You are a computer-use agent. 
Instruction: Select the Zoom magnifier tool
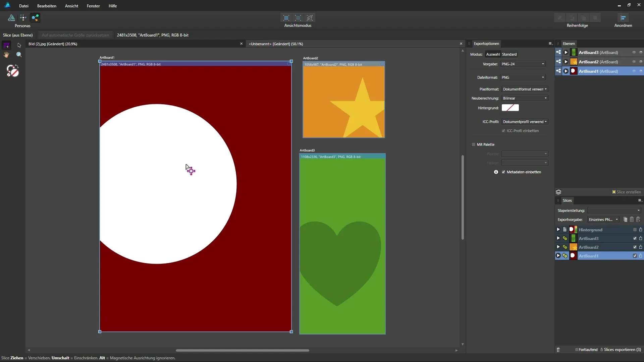(19, 55)
